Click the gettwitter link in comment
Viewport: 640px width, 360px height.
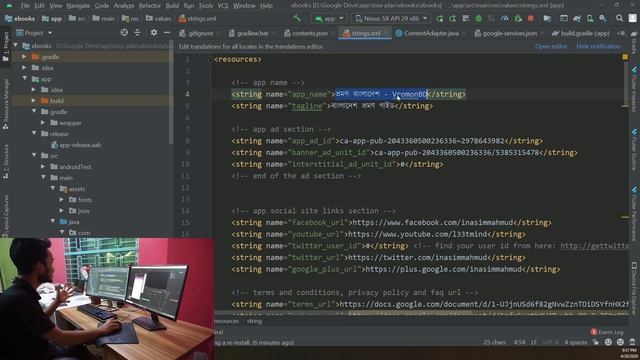tap(594, 246)
